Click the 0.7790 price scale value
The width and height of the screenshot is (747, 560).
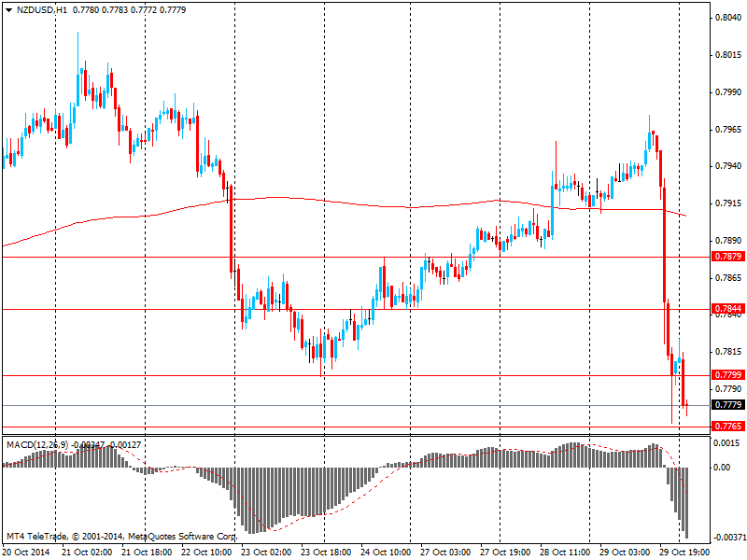click(728, 389)
